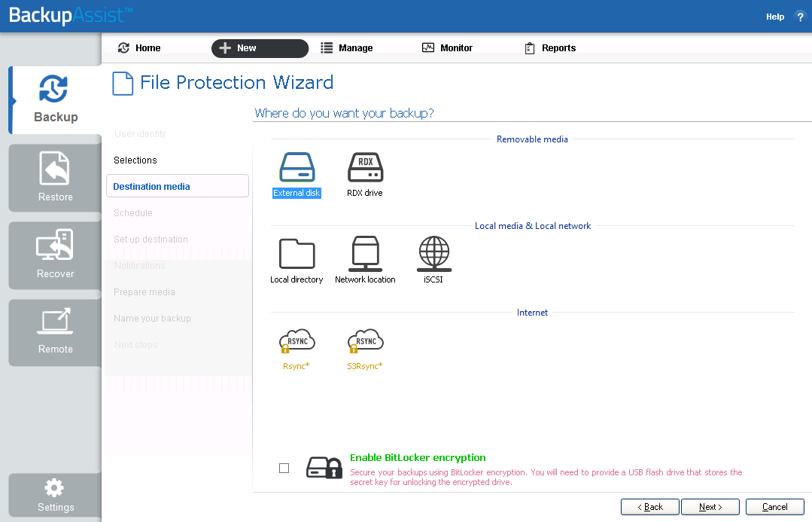The image size is (812, 522).
Task: Click the Internet section heading
Action: click(x=532, y=312)
